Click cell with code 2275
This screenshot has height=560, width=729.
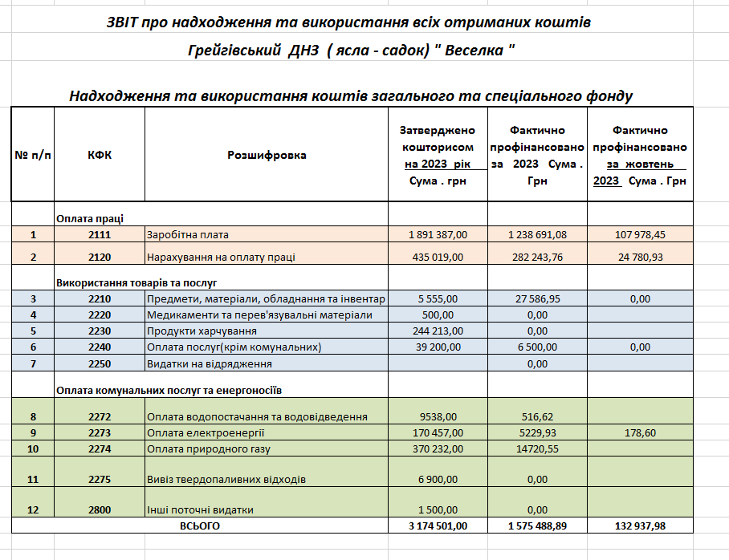[x=100, y=472]
